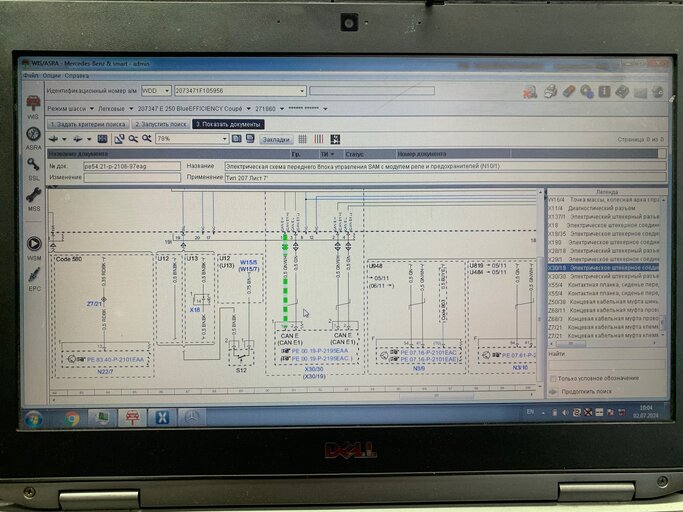The image size is (683, 512).
Task: Click the fit-to-window icon before zoom tools
Action: pos(102,139)
